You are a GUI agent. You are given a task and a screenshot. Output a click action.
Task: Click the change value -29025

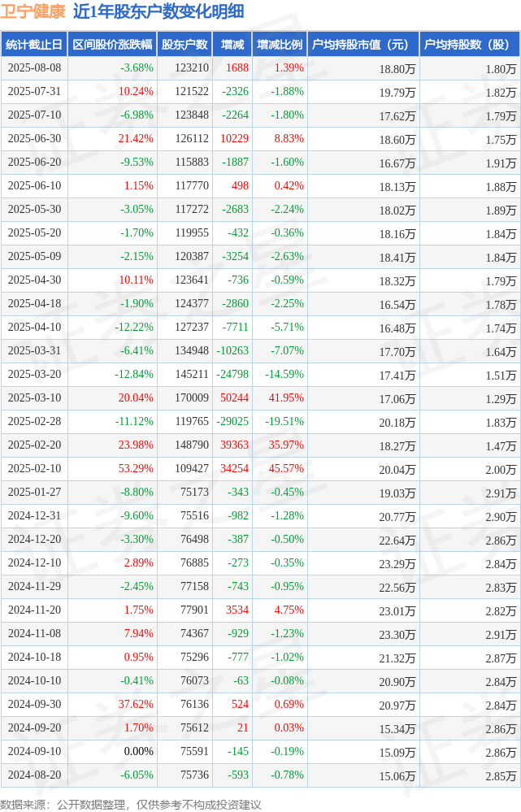[x=232, y=422]
